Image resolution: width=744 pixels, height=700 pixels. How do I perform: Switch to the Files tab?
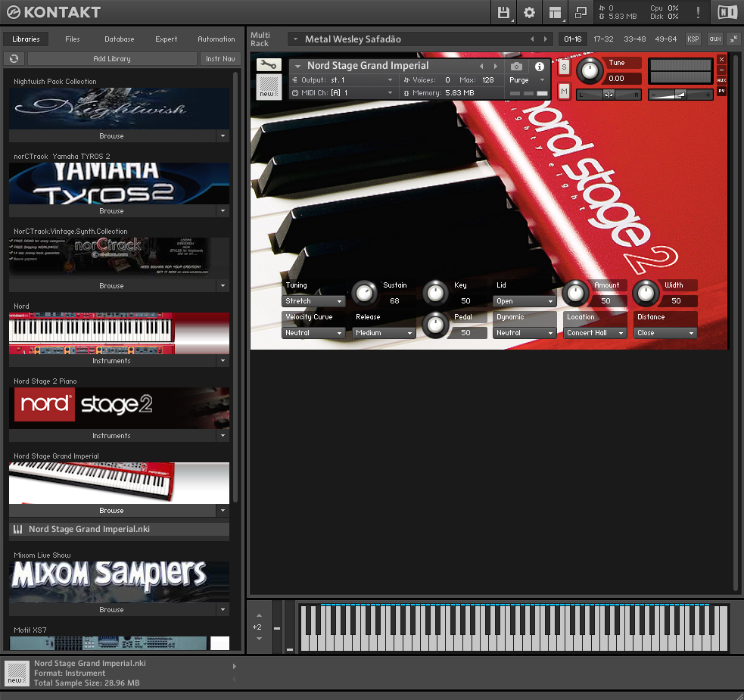coord(73,39)
